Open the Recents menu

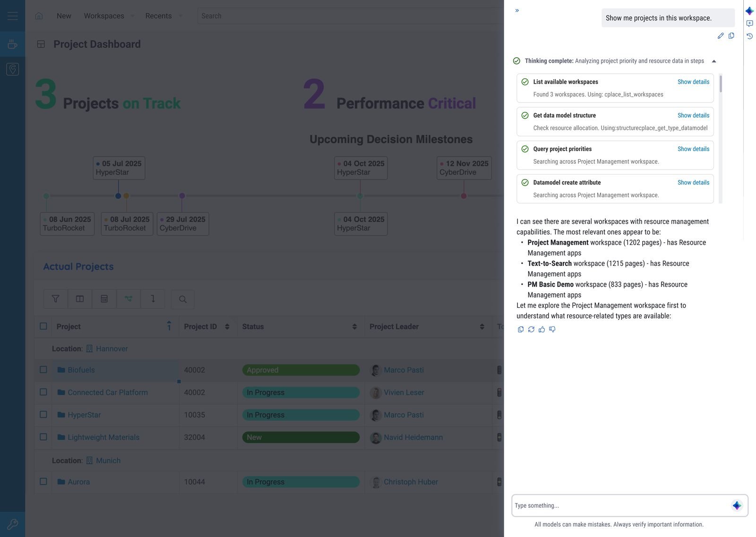pyautogui.click(x=158, y=16)
